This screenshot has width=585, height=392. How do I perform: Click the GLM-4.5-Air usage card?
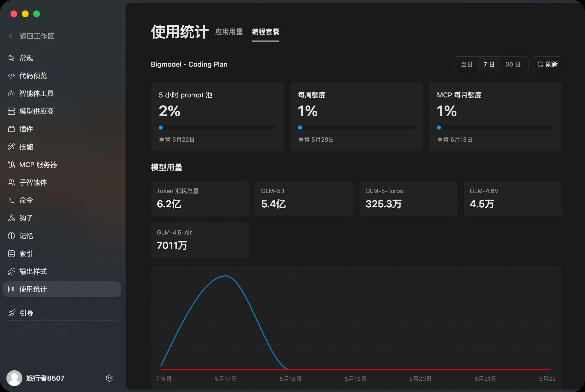[x=200, y=240]
